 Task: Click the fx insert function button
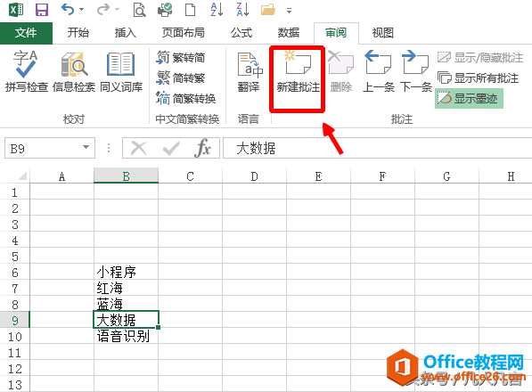coord(202,148)
